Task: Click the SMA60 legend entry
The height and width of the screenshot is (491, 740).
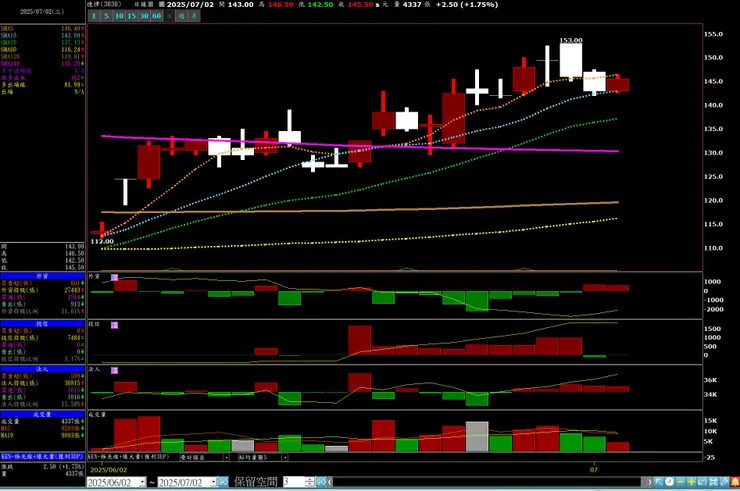Action: click(42, 50)
